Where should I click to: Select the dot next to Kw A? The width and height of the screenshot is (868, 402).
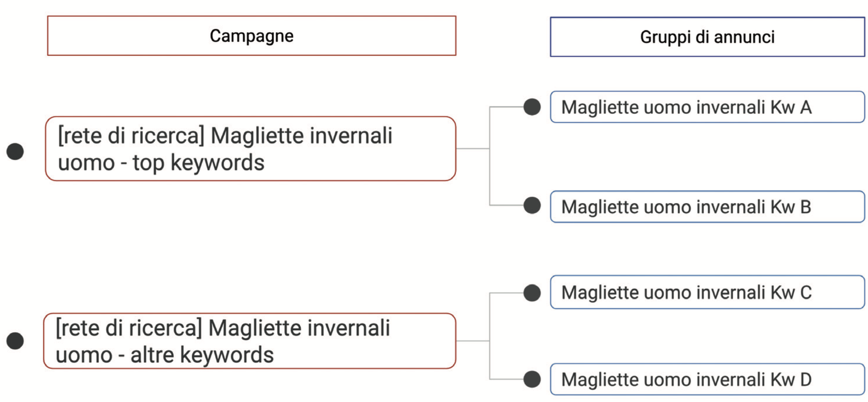pos(532,107)
